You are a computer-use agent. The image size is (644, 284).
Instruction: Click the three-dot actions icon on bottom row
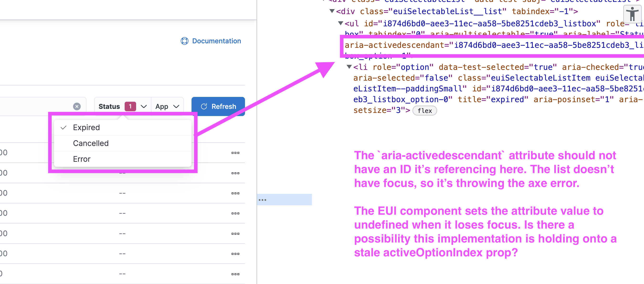(235, 274)
